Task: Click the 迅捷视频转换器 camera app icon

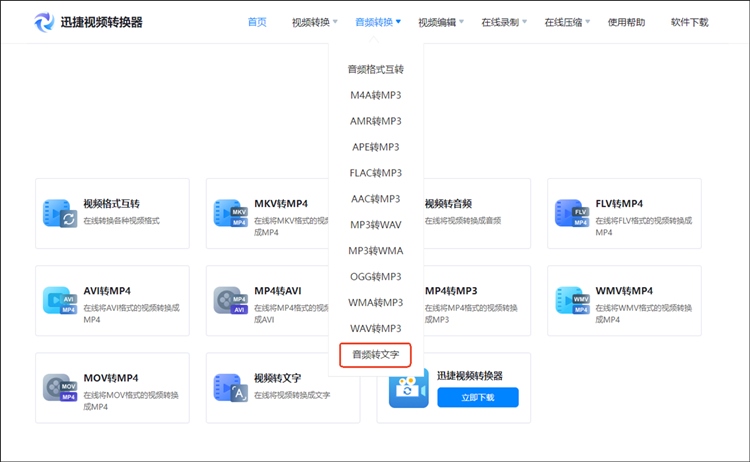Action: click(x=408, y=388)
